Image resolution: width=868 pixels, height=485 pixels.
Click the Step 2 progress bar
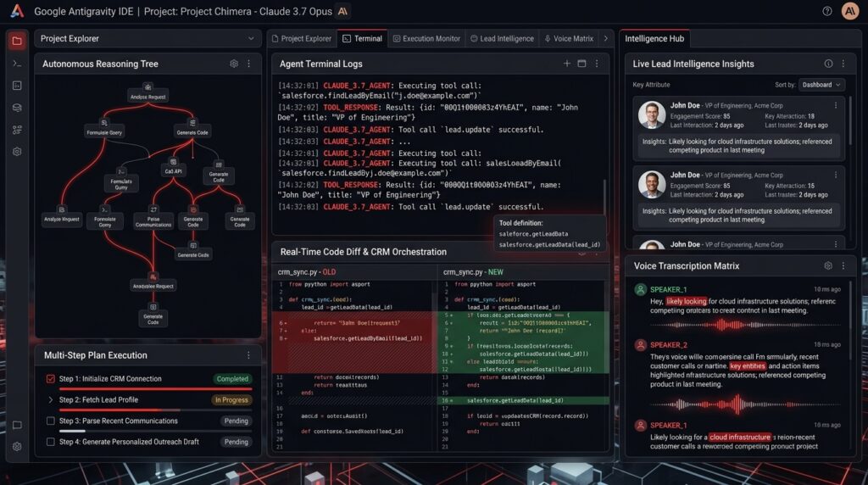point(156,410)
